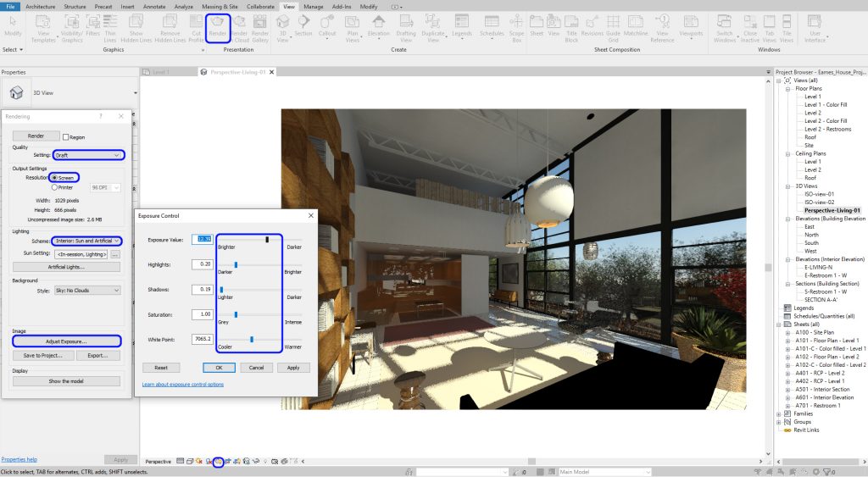Expand the Families node in Project Browser

tap(780, 414)
